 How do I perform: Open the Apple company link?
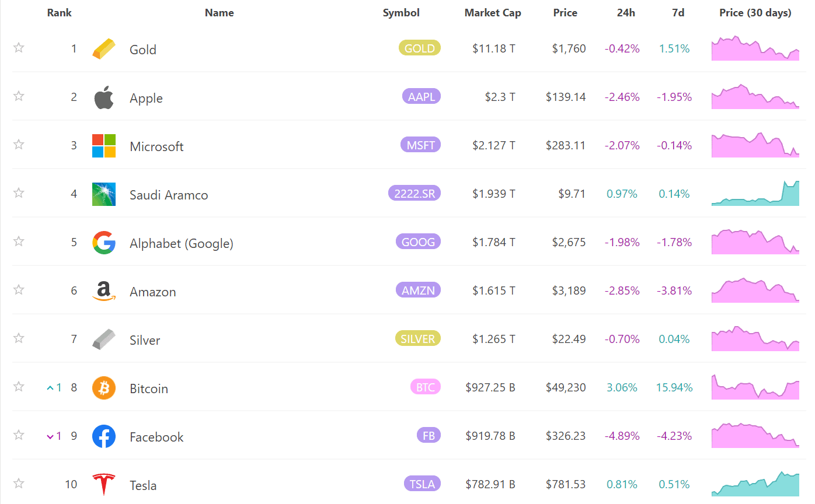pyautogui.click(x=146, y=98)
